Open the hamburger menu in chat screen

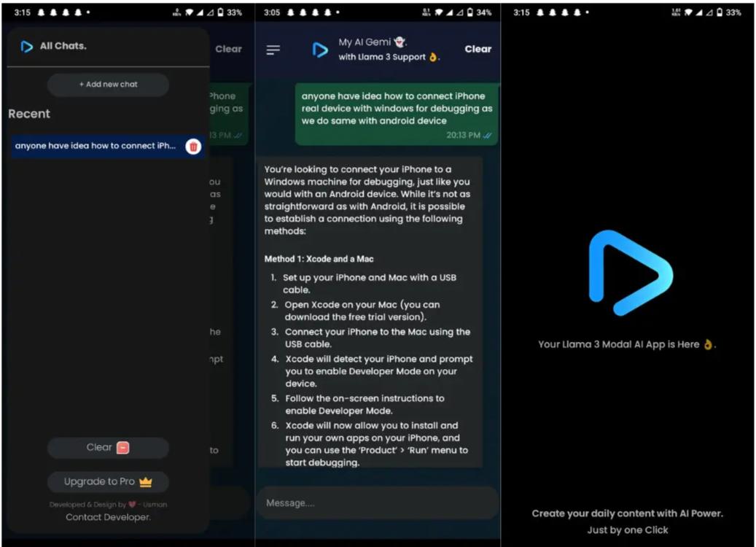[273, 50]
